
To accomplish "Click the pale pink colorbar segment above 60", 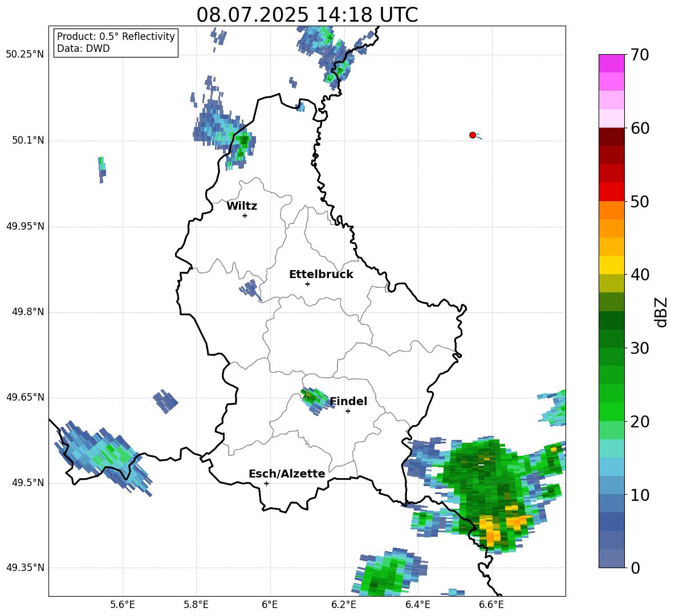I will coord(611,119).
